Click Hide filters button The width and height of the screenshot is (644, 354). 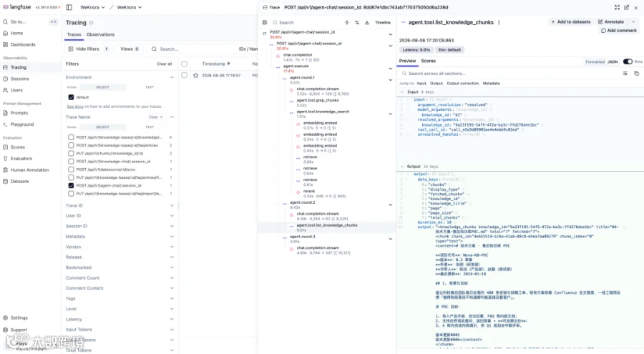(89, 49)
